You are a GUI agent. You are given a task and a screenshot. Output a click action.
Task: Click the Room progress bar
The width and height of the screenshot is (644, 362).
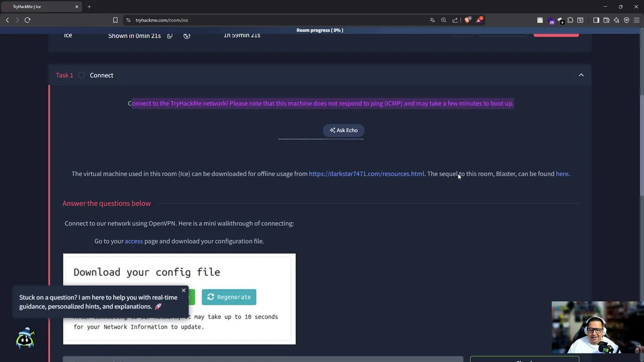pos(320,30)
